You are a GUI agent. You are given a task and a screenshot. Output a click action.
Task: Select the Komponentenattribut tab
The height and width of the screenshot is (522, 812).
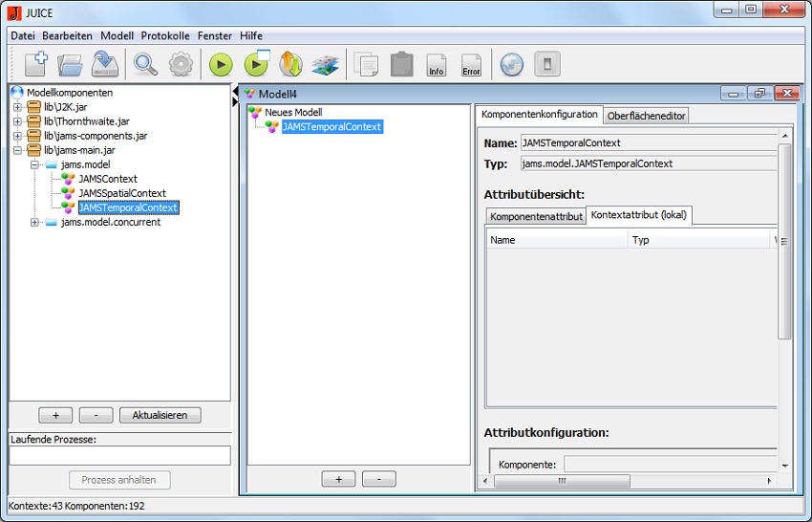tap(536, 216)
